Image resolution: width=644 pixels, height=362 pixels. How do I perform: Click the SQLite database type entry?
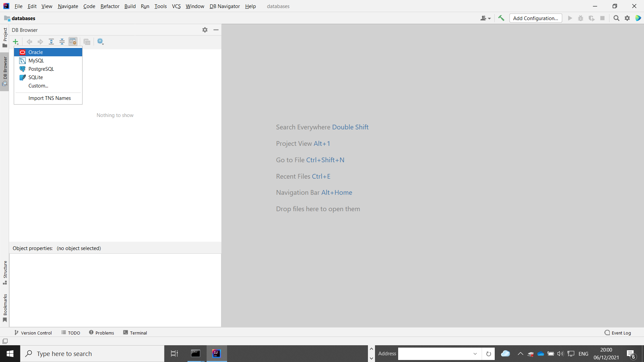click(35, 77)
